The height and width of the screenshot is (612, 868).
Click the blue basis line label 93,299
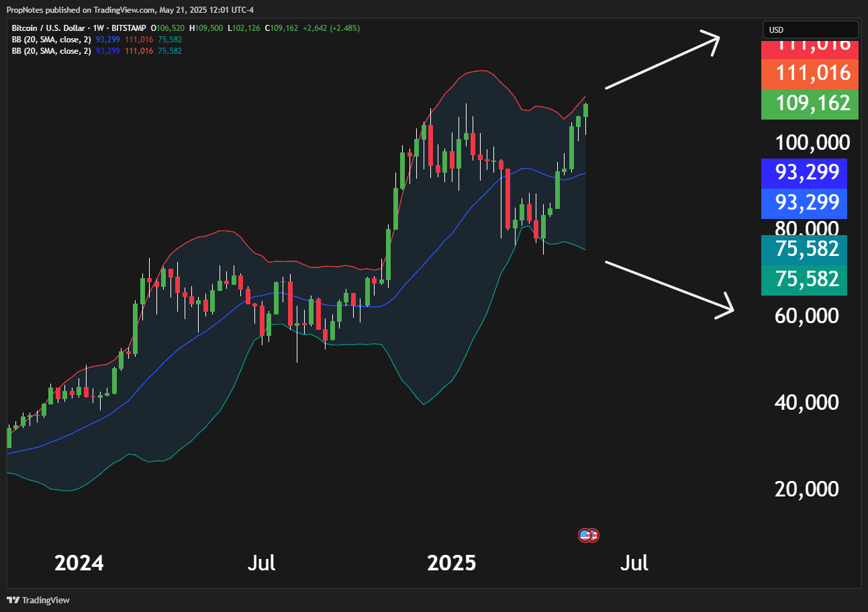coord(804,172)
